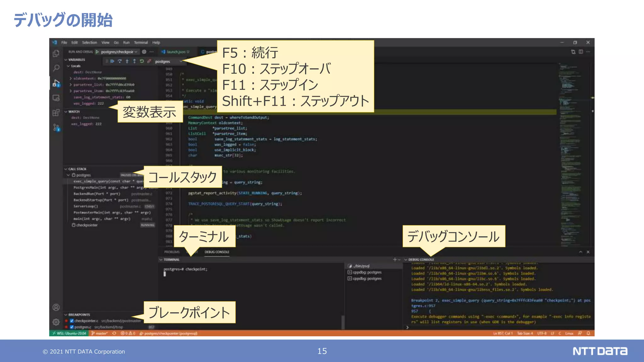Expand the parsetree_item variable
644x362 pixels.
(x=71, y=91)
